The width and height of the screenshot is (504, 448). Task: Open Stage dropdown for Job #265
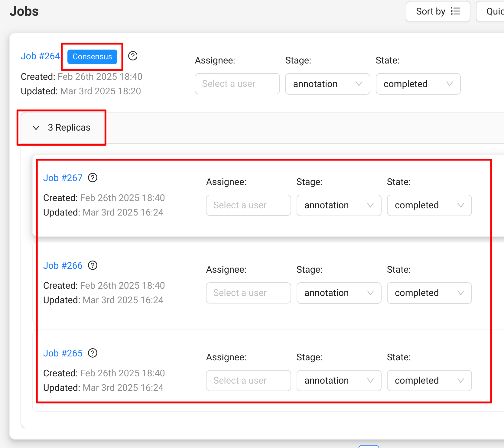click(339, 381)
